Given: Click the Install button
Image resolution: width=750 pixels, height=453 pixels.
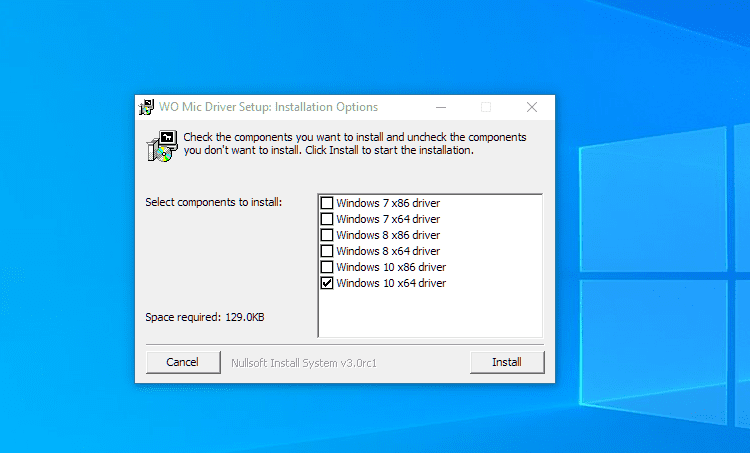Looking at the screenshot, I should tap(507, 362).
